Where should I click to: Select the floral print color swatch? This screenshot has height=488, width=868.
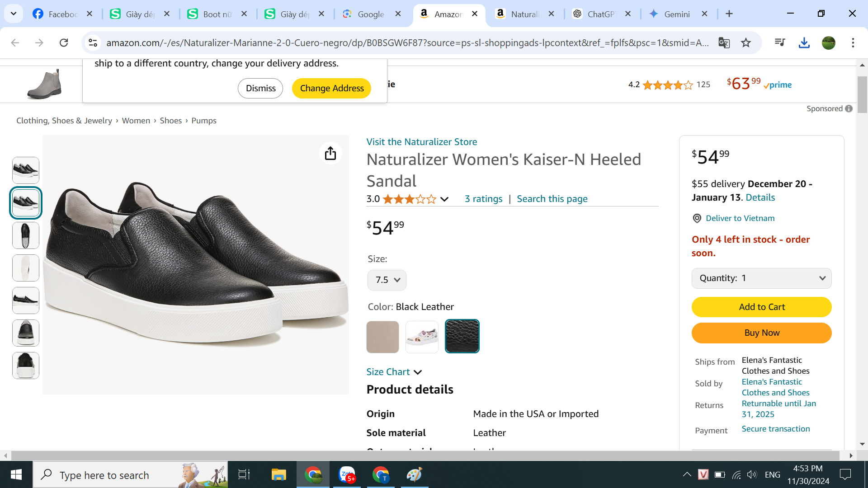(422, 337)
